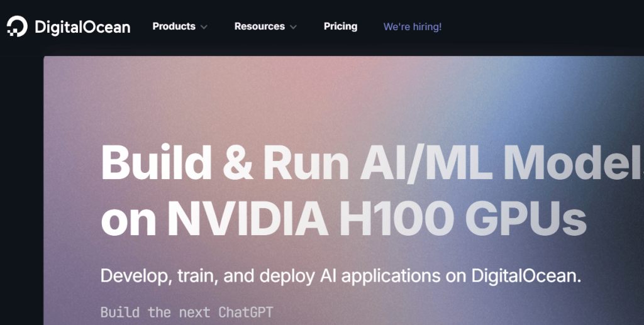The width and height of the screenshot is (644, 325).
Task: Click the 'on NVIDIA H100 GPUs' heading line
Action: 343,217
